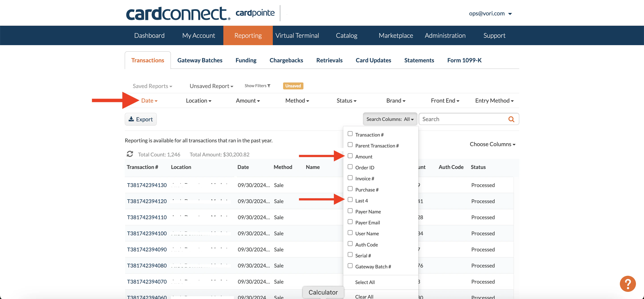The image size is (644, 299).
Task: Click the download icon on Export
Action: point(131,119)
